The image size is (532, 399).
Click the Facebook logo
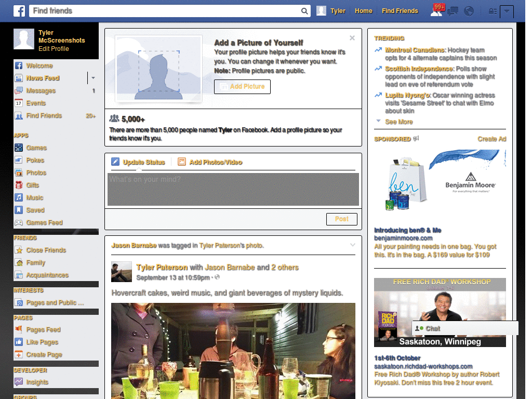(x=19, y=10)
